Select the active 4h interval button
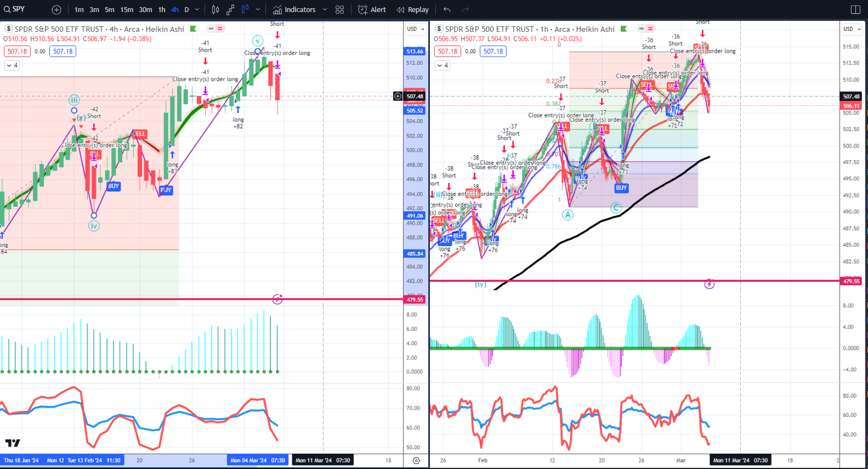Screen dimensions: 868x469 click(x=175, y=10)
